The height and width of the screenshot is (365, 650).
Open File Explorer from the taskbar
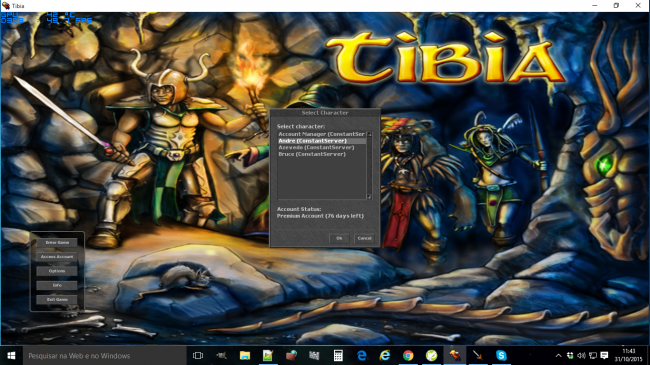tap(245, 355)
